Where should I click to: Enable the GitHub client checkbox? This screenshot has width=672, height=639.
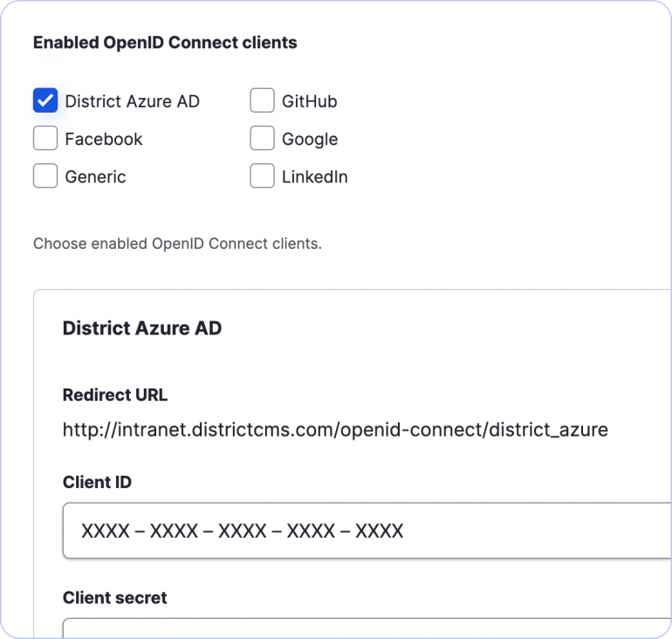click(x=263, y=100)
